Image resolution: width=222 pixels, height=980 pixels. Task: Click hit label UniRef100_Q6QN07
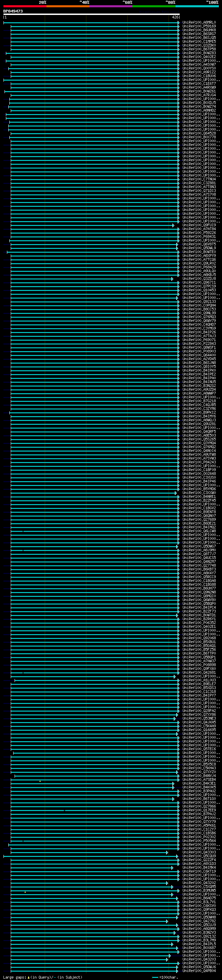pos(199,516)
